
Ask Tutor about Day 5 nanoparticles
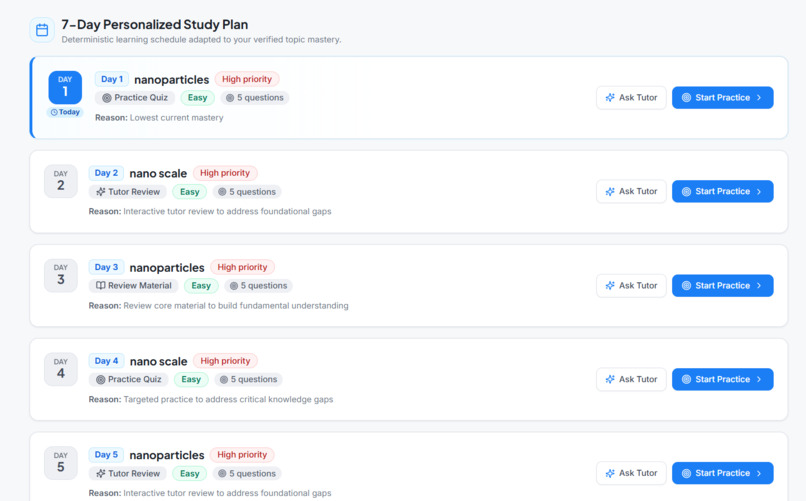[631, 473]
